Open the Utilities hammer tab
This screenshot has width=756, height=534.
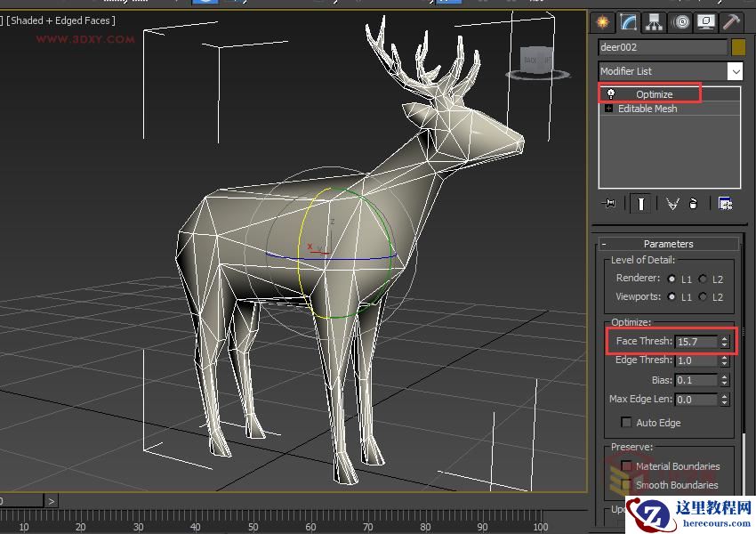(x=731, y=21)
